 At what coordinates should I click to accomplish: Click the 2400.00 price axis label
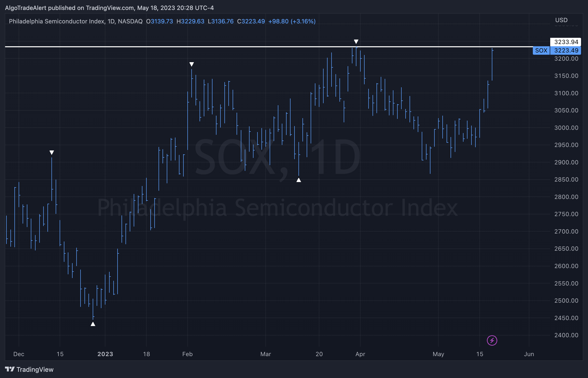click(566, 335)
